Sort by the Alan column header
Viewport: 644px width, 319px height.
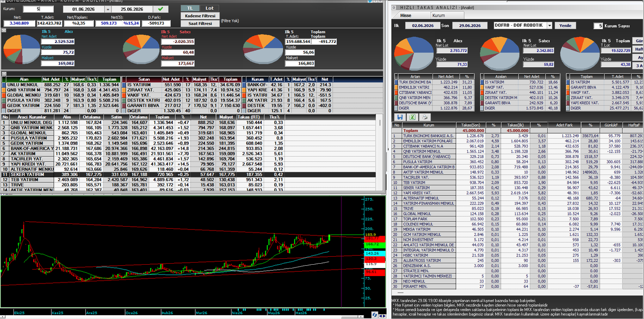(25, 79)
